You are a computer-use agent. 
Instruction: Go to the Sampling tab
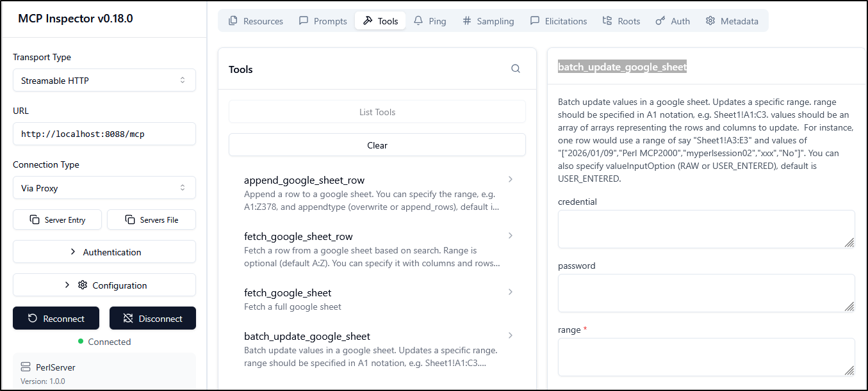coord(488,21)
